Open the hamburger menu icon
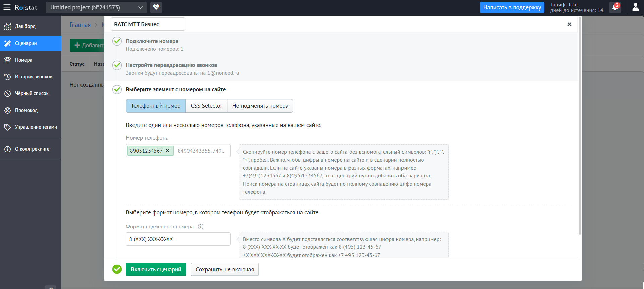 pyautogui.click(x=7, y=7)
